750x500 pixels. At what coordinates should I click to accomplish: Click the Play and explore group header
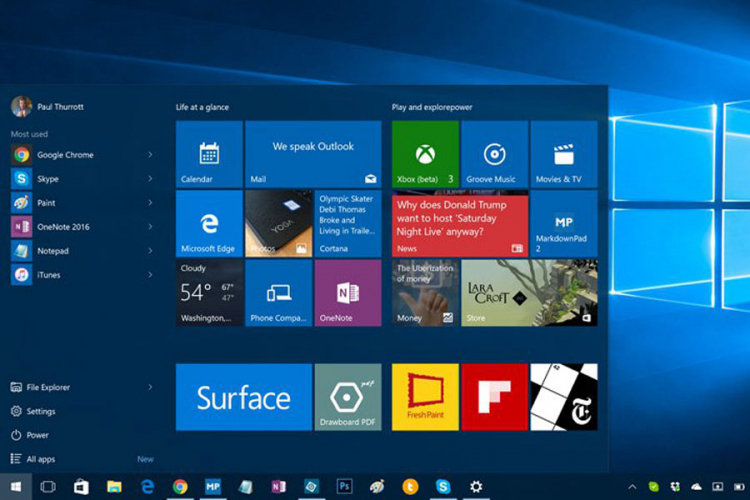click(432, 107)
